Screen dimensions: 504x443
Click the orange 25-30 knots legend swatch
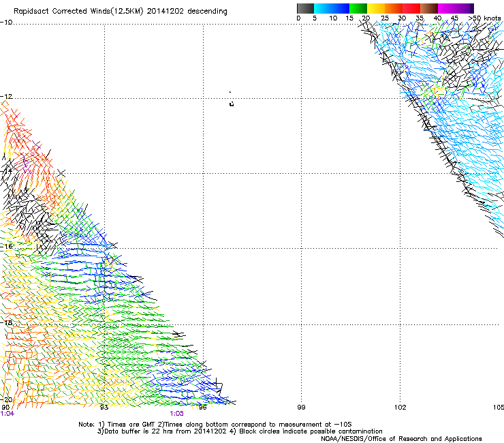coord(394,8)
